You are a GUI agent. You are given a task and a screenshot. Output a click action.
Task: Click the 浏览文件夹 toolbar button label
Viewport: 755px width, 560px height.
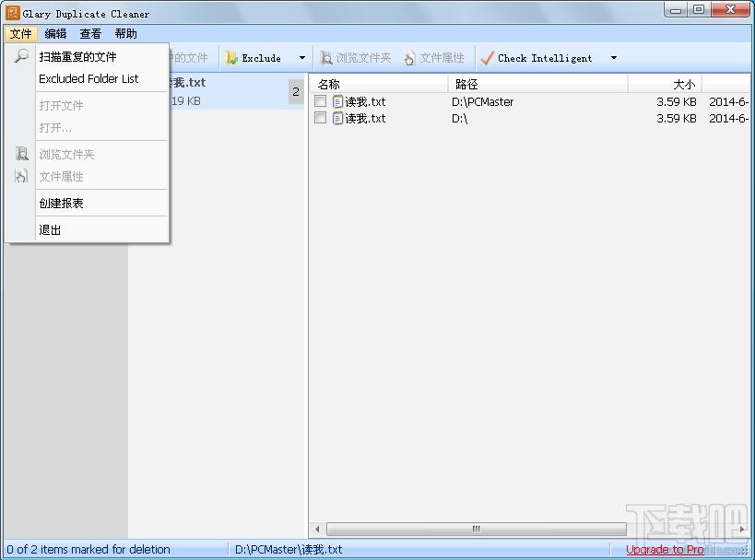363,58
